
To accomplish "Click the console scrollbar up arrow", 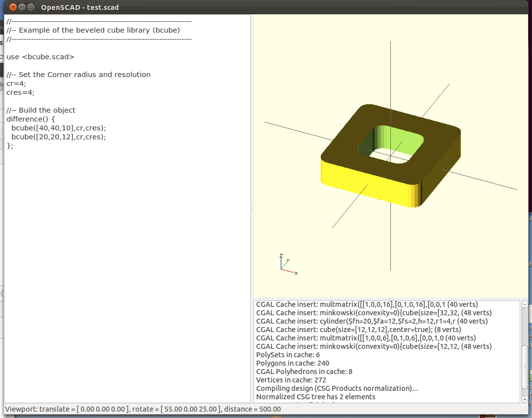I will pos(524,305).
